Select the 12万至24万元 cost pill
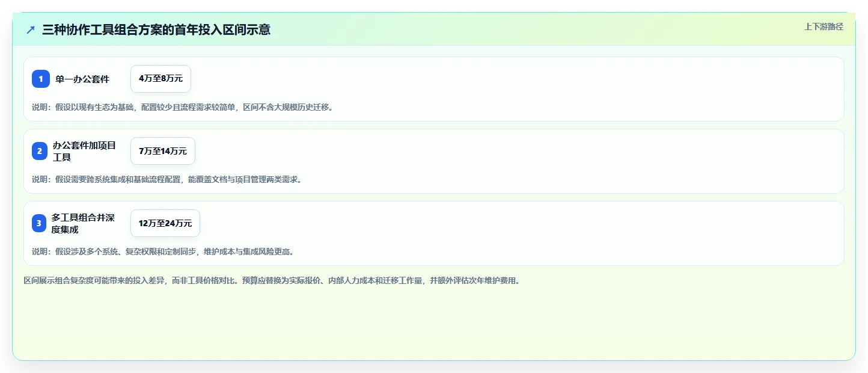The image size is (868, 373). [x=165, y=223]
